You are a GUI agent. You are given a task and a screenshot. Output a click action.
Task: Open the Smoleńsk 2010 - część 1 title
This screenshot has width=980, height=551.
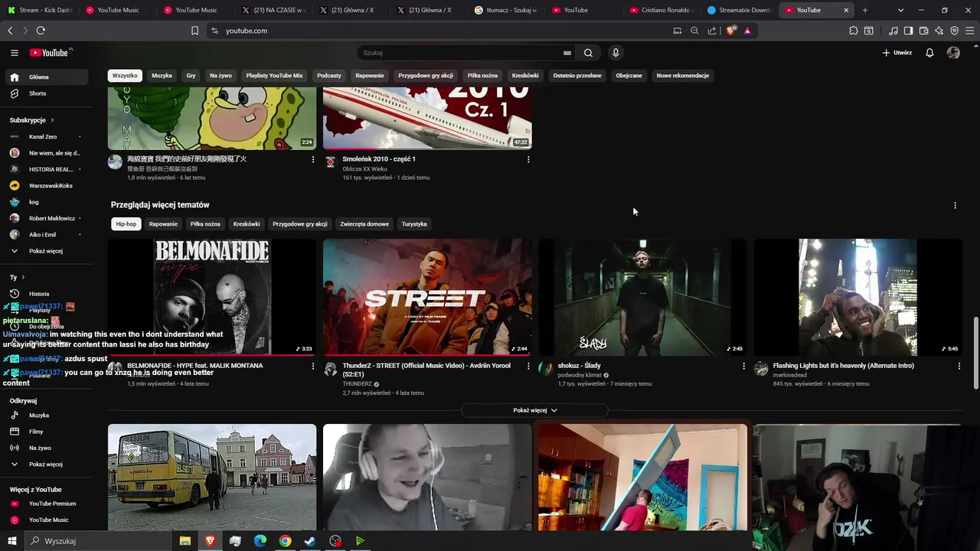tap(379, 159)
